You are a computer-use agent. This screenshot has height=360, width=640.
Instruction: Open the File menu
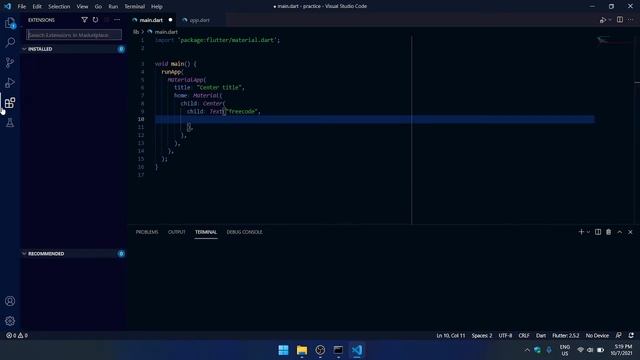coord(22,7)
